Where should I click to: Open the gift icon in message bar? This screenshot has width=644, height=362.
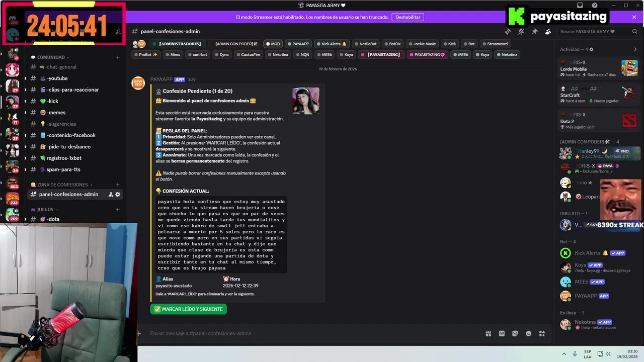pyautogui.click(x=488, y=333)
